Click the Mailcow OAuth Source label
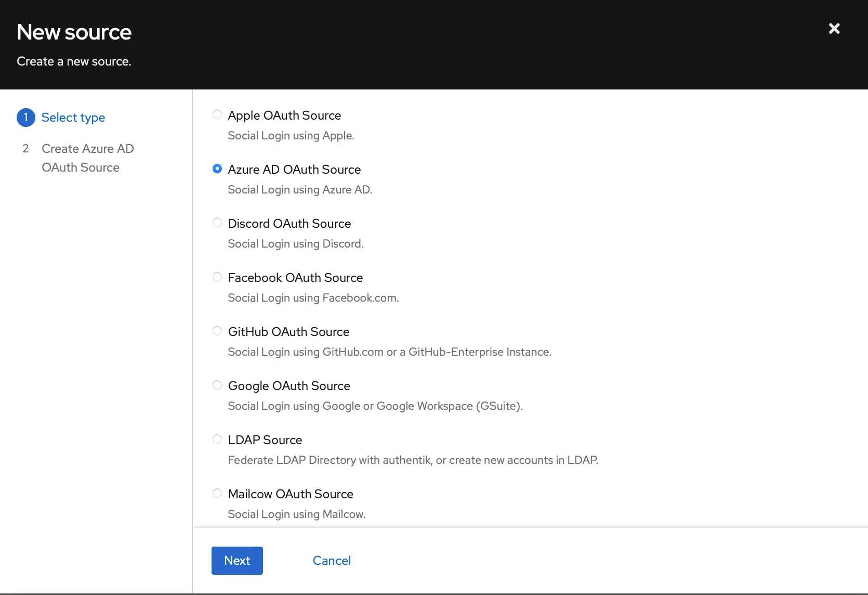868x595 pixels. (291, 494)
